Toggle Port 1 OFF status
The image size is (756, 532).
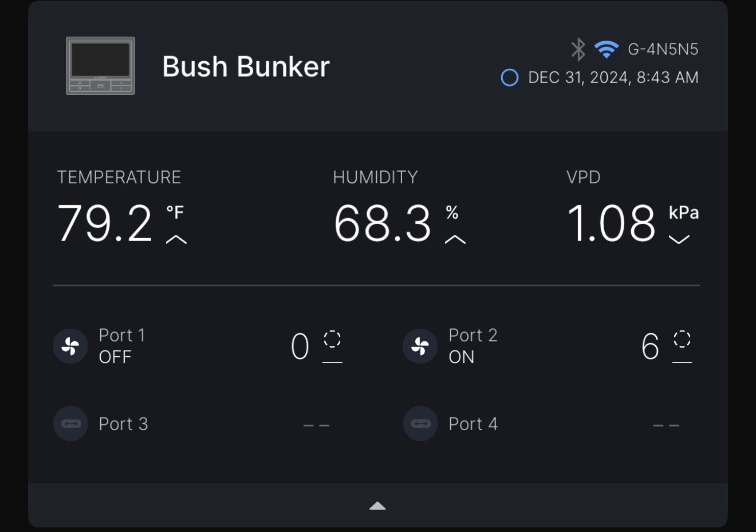(x=115, y=357)
